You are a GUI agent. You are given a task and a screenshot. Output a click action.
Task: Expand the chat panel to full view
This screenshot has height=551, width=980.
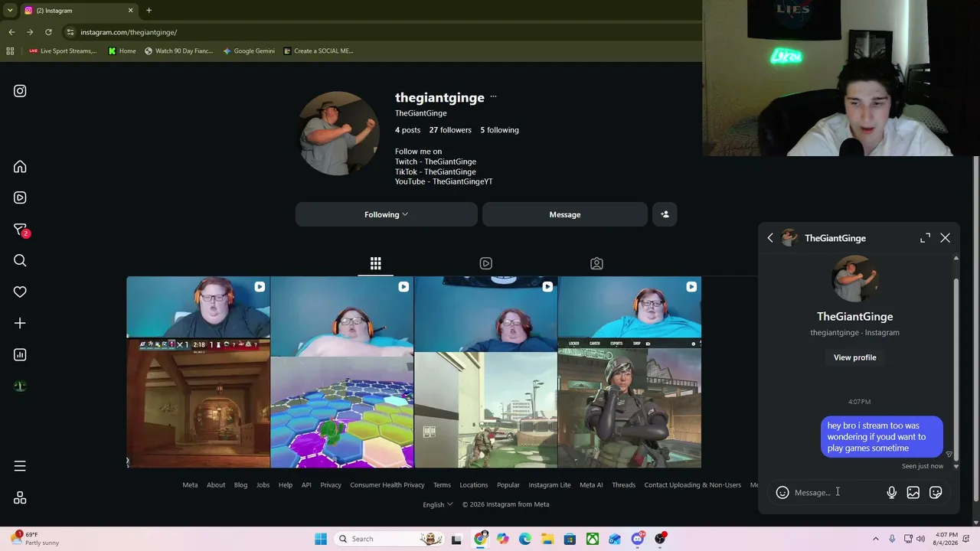coord(925,238)
